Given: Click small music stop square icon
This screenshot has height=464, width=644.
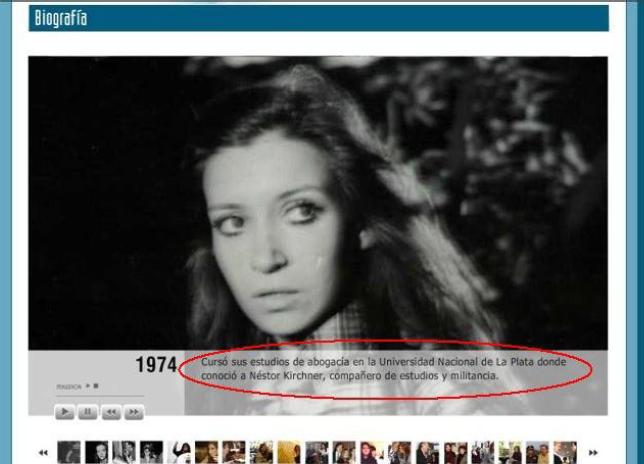Looking at the screenshot, I should [96, 386].
